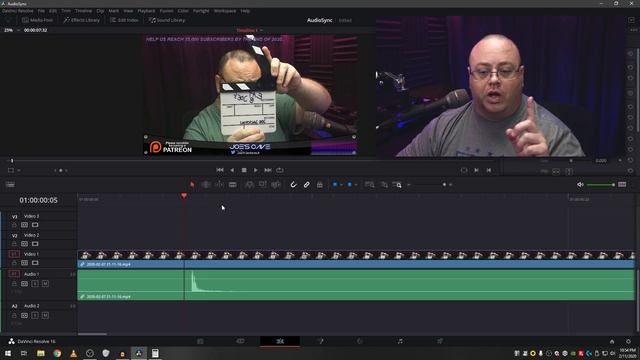Stop playback button
This screenshot has width=640, height=360.
(x=244, y=170)
